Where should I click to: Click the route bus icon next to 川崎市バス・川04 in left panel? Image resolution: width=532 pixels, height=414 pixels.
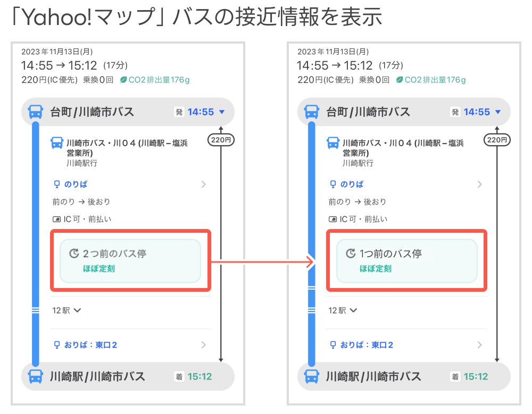pos(57,143)
